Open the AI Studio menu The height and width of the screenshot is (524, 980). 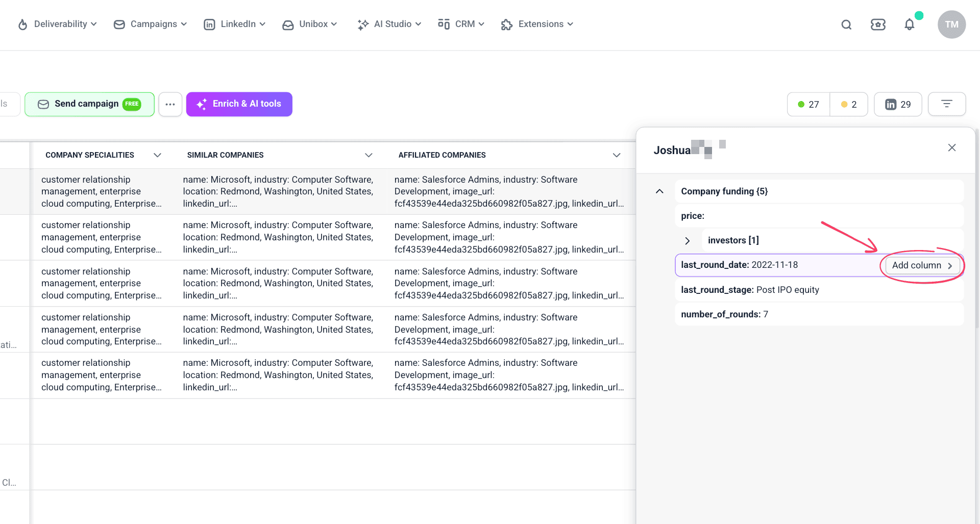tap(389, 24)
